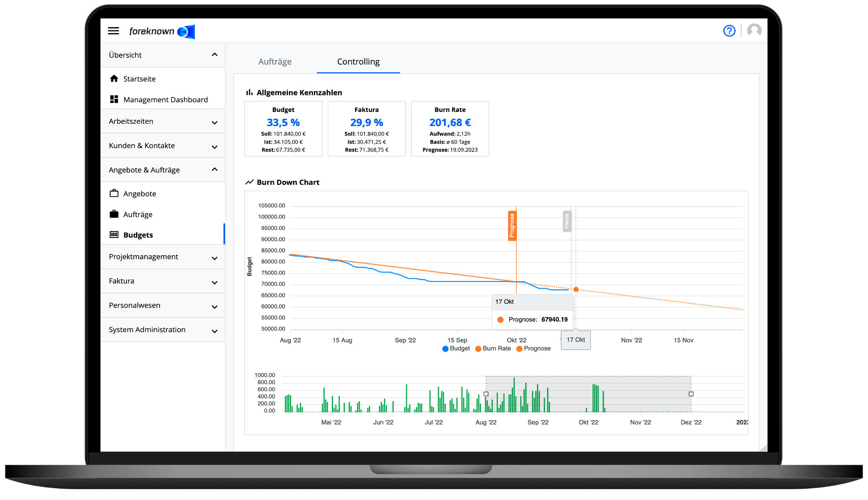Open Aufträge in the sidebar
This screenshot has height=500, width=868.
coord(163,214)
